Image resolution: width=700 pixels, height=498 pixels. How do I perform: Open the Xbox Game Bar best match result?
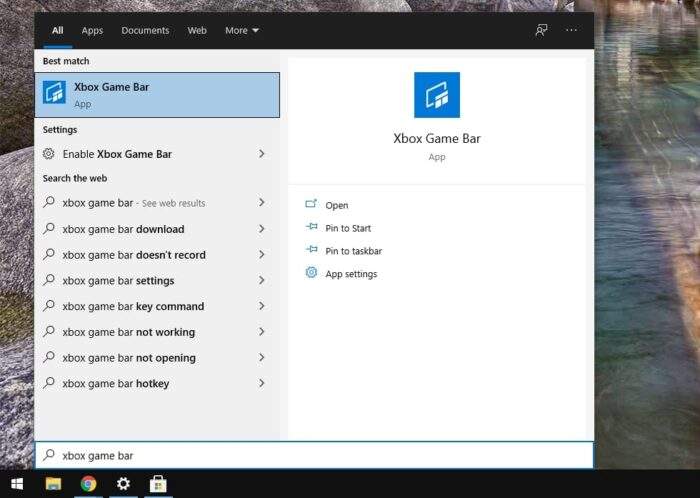(157, 95)
